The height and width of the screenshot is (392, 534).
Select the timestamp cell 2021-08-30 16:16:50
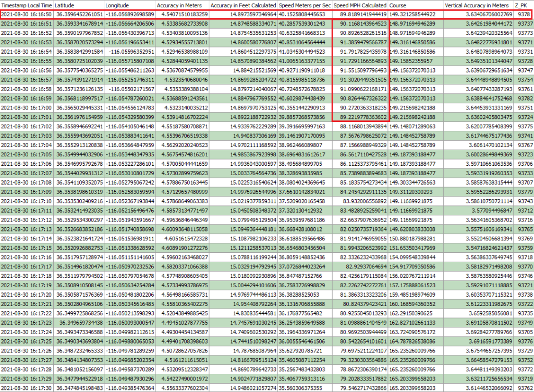27,15
